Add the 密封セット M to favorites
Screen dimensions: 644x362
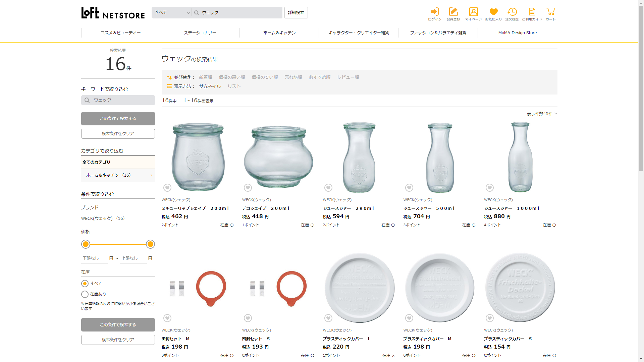pos(167,318)
